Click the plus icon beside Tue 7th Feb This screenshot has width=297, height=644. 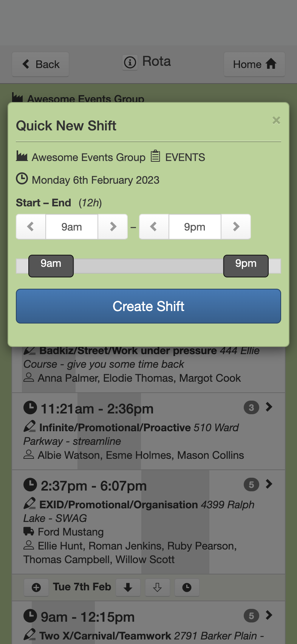click(36, 587)
